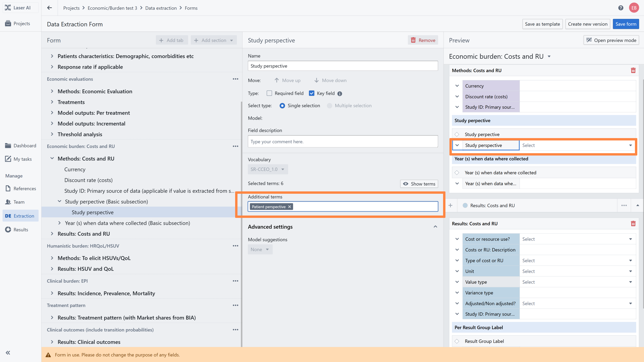Select Study perspective tree item
The width and height of the screenshot is (644, 362).
(93, 212)
